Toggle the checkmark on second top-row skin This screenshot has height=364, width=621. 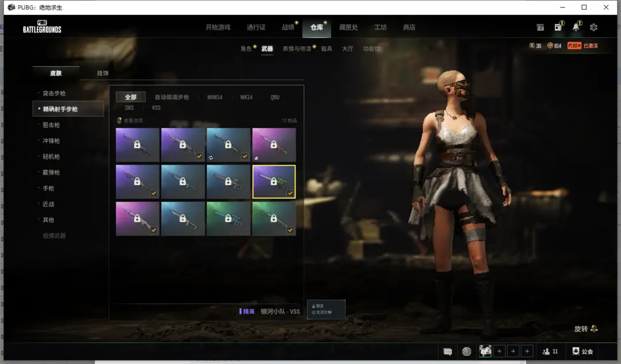[199, 156]
